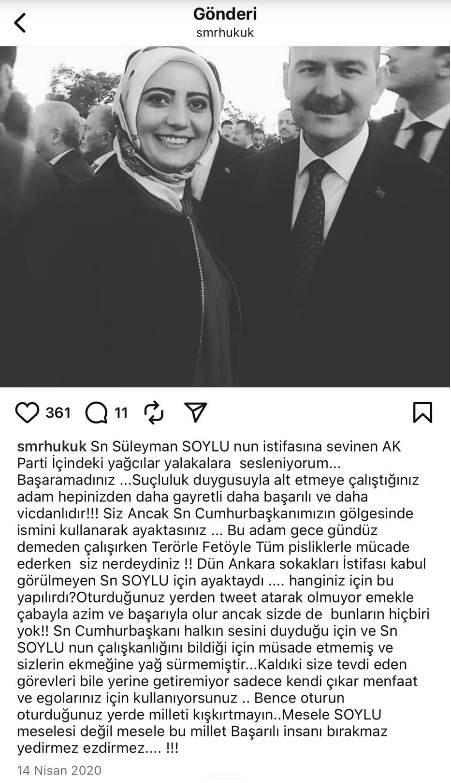Screen dimensions: 451x783
Task: Select the caption line mentioning Süleyman SOYLU
Action: (209, 446)
